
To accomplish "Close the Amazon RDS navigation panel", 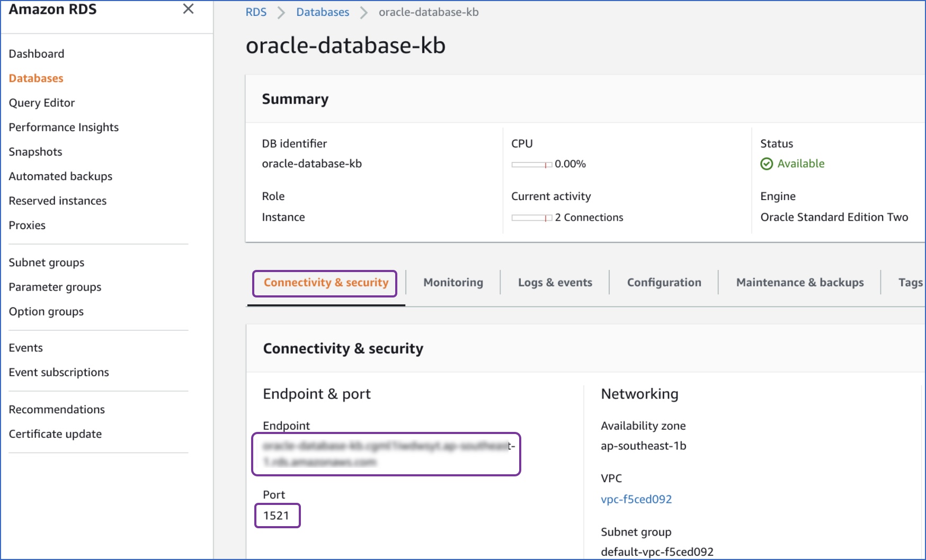I will point(188,8).
